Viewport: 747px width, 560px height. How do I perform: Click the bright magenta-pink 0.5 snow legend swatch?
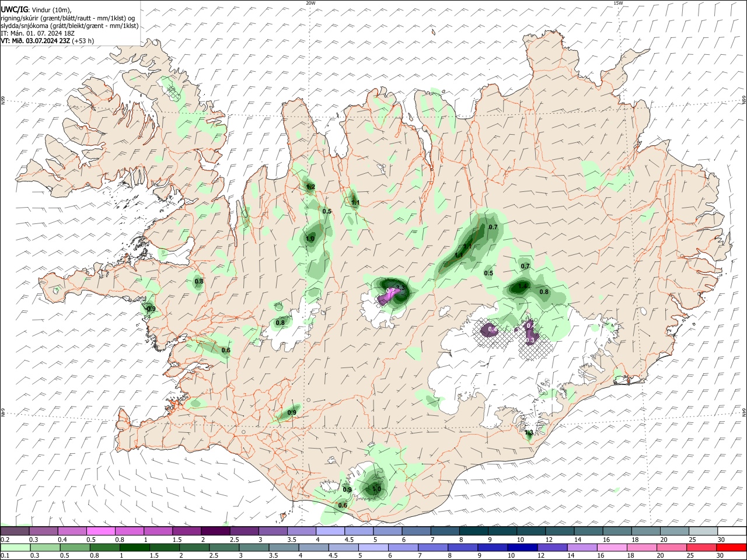tap(101, 531)
